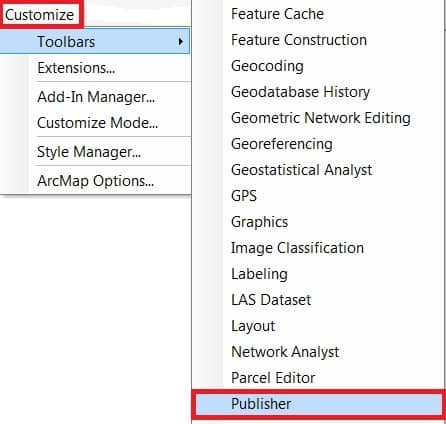The height and width of the screenshot is (424, 446).
Task: Open the Customize menu
Action: click(x=40, y=14)
